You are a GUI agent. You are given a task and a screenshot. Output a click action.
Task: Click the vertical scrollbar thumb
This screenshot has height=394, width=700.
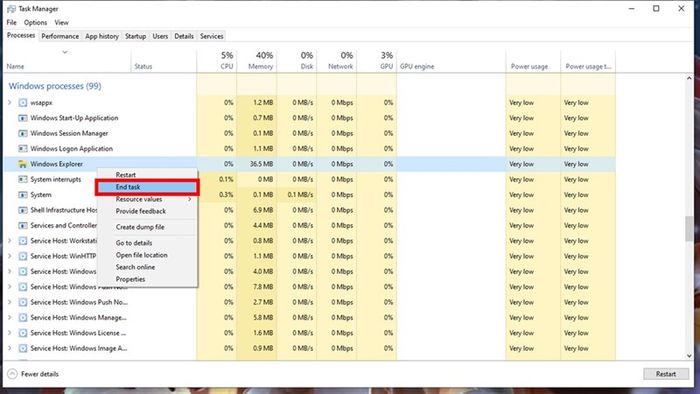click(690, 228)
